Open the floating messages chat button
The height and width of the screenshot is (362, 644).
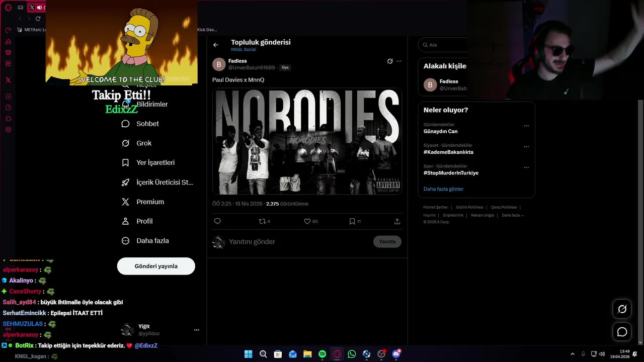point(622,332)
